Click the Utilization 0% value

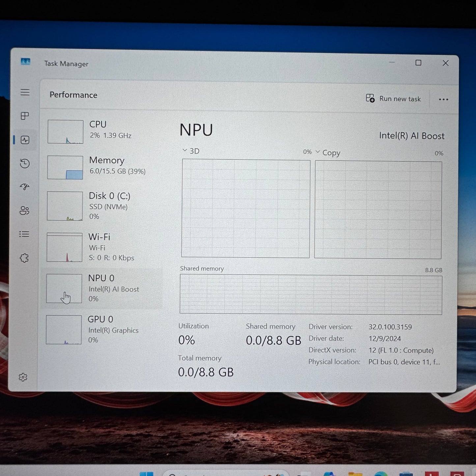(x=186, y=340)
